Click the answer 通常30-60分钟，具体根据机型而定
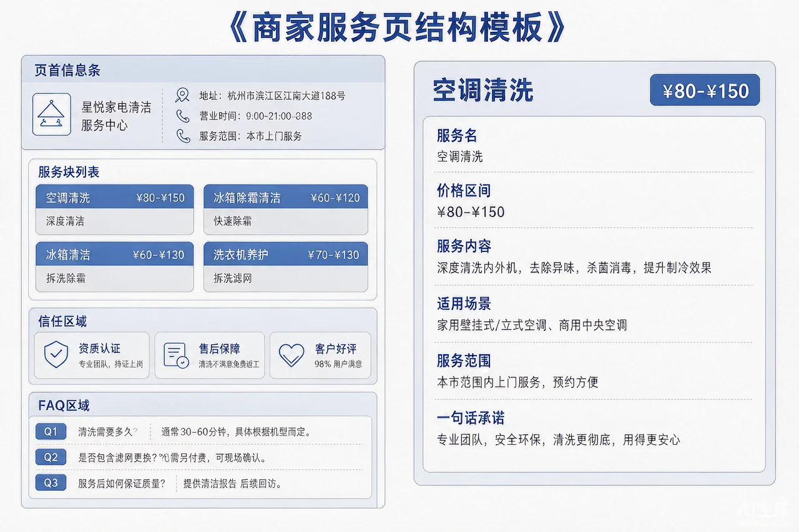The height and width of the screenshot is (532, 799). [236, 432]
